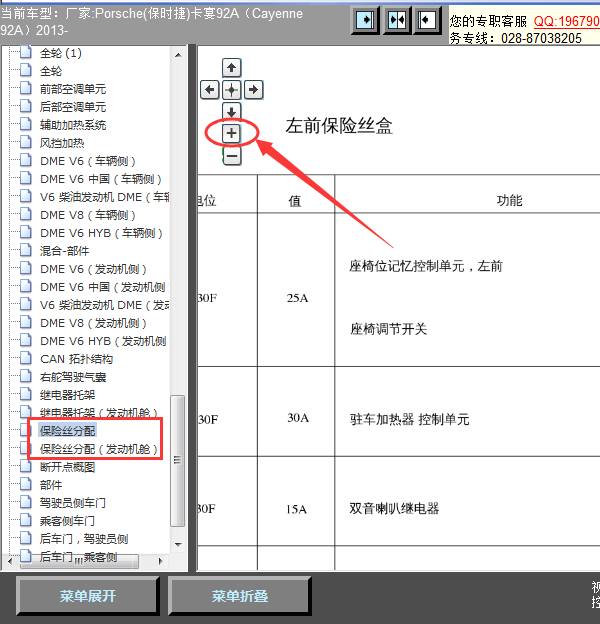The image size is (600, 624).
Task: Select tree item 全轮 (1)
Action: 60,53
